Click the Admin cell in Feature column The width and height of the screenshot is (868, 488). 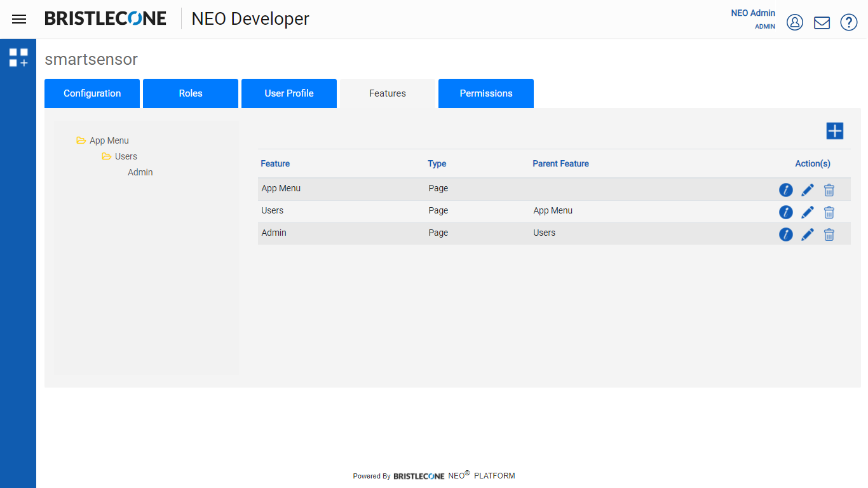[x=274, y=233]
